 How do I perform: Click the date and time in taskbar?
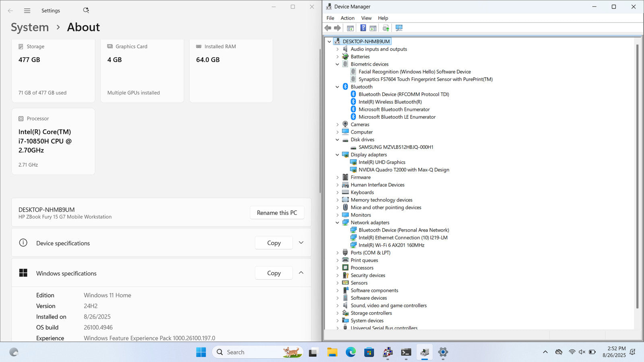point(614,352)
